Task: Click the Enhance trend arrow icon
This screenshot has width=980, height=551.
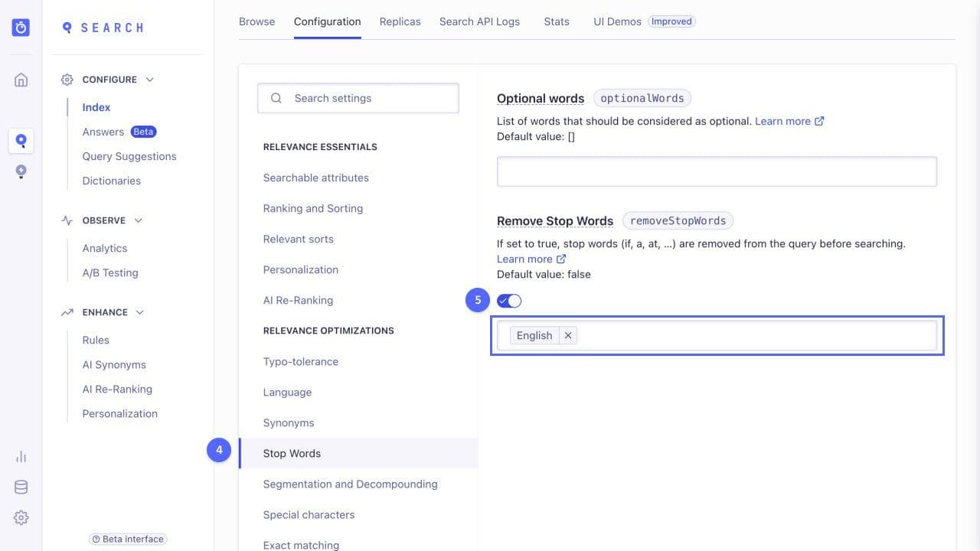Action: 67,312
